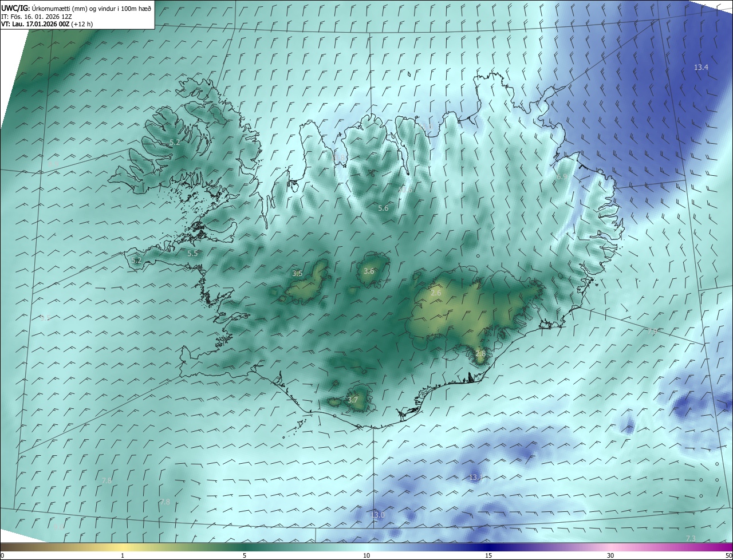Click the 5.6 value label on the map
Screen dimensions: 733x560
383,208
